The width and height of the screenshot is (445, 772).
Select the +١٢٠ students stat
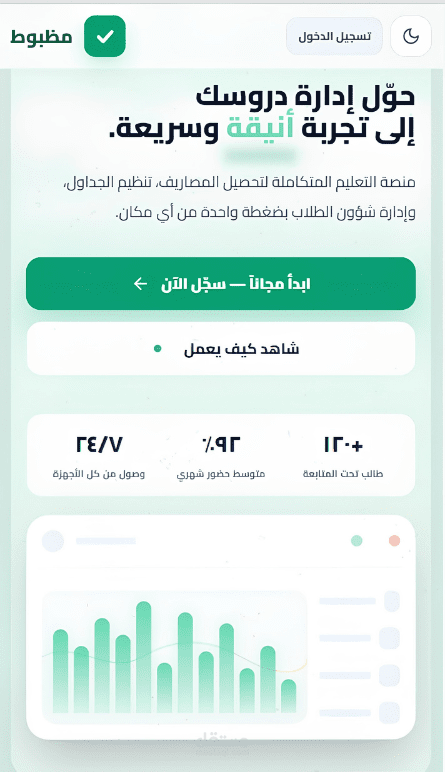pyautogui.click(x=343, y=456)
